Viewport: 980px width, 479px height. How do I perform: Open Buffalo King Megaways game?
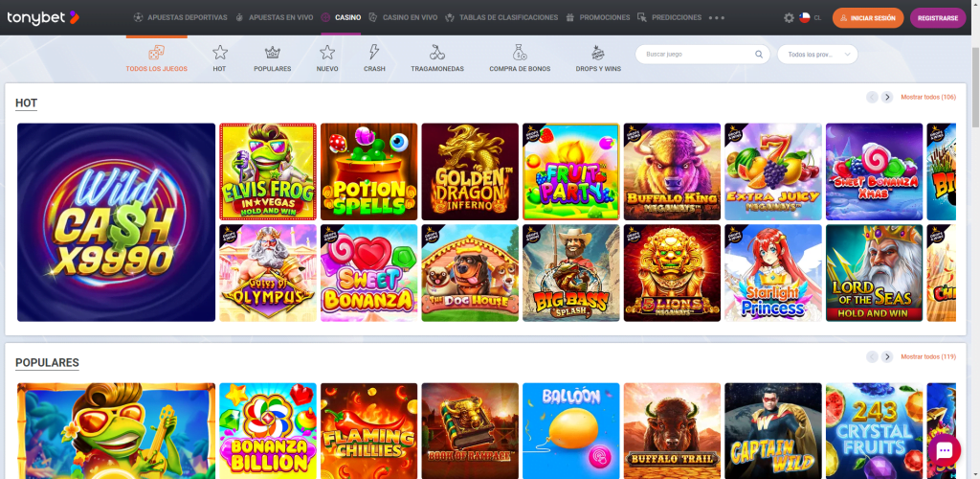point(672,171)
